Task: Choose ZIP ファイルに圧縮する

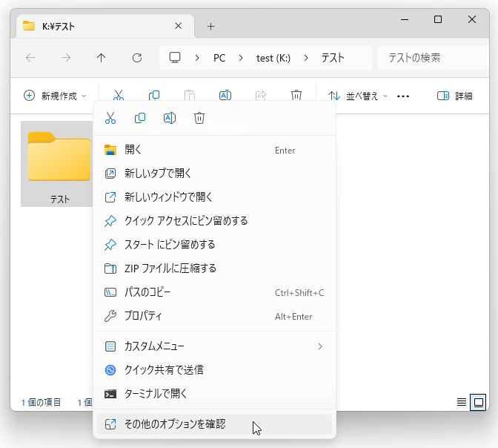Action: [215, 269]
